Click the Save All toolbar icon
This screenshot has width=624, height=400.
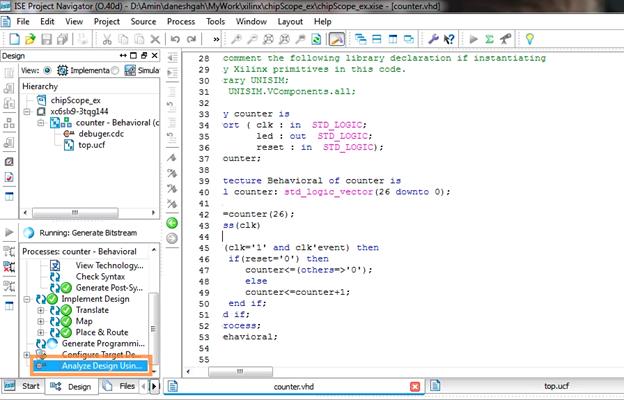[62, 39]
